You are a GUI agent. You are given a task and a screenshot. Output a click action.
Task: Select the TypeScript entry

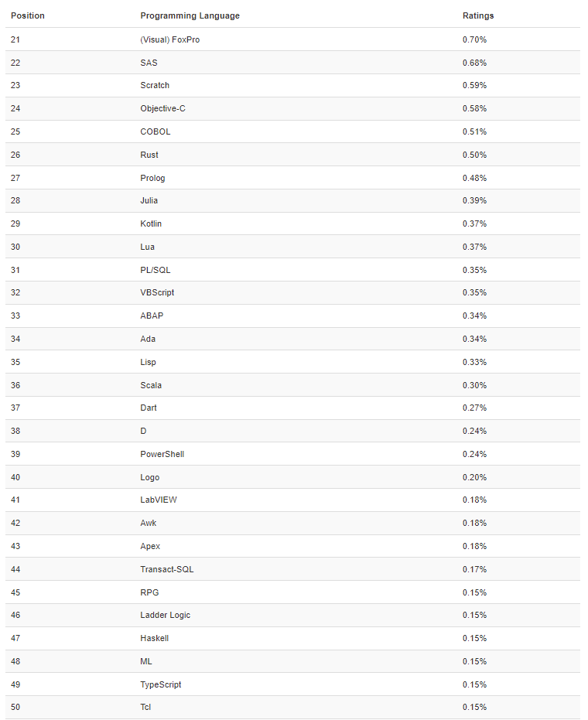tap(161, 684)
